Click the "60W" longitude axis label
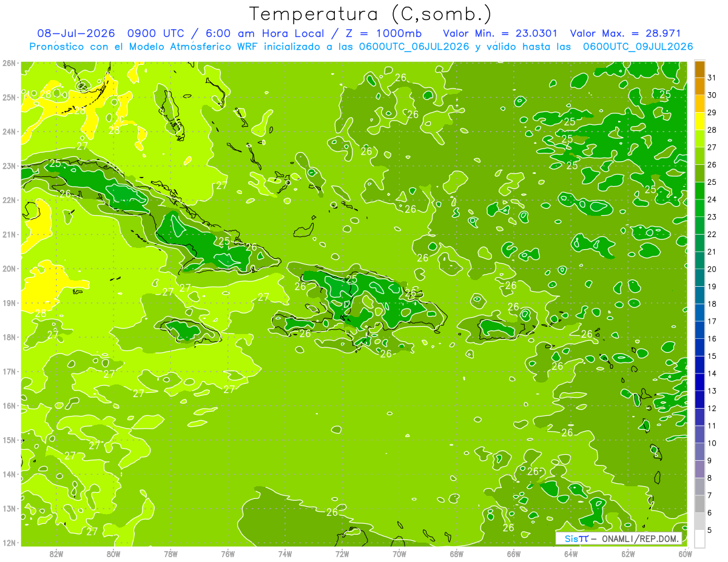This screenshot has height=562, width=728. (684, 554)
